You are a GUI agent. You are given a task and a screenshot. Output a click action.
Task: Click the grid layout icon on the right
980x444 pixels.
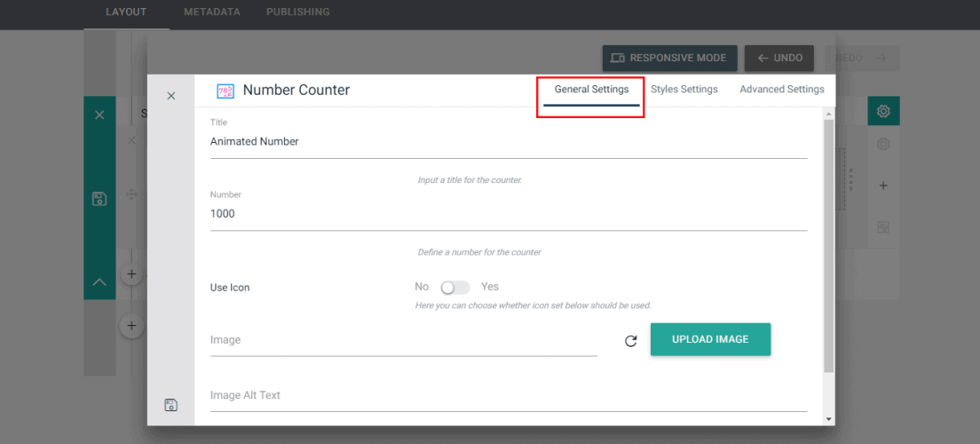pos(883,227)
